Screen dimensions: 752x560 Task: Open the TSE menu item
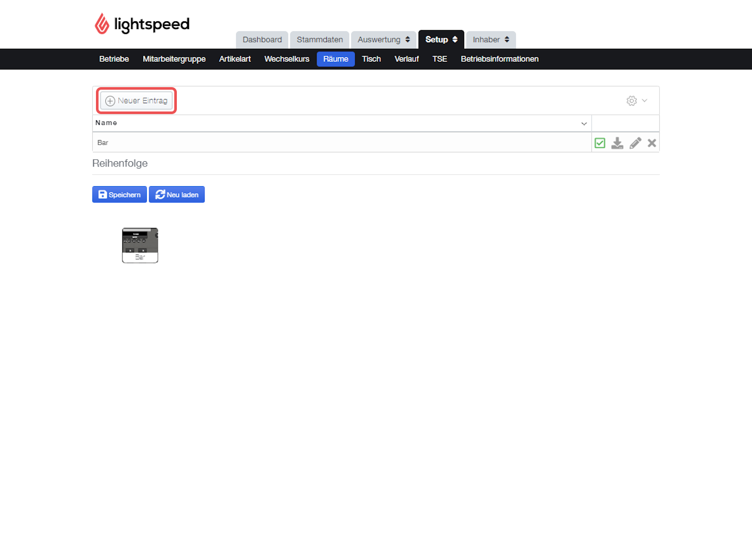[x=440, y=59]
